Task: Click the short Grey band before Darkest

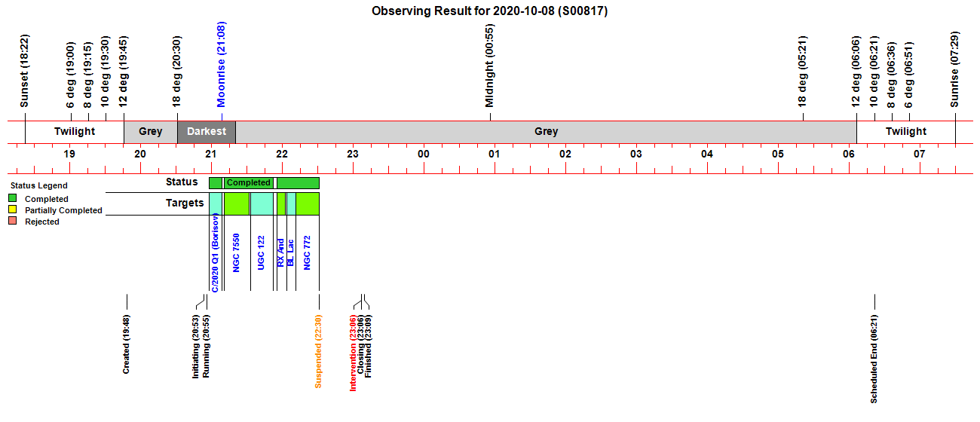Action: click(151, 132)
